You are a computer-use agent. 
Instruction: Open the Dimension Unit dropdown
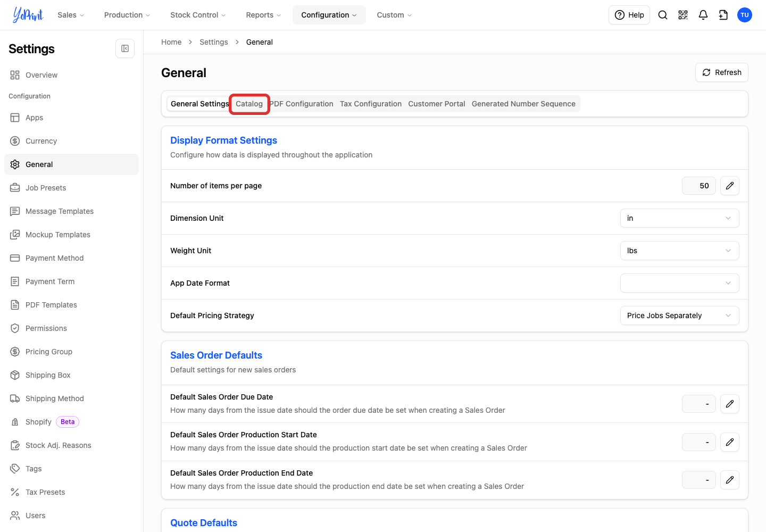pyautogui.click(x=679, y=218)
